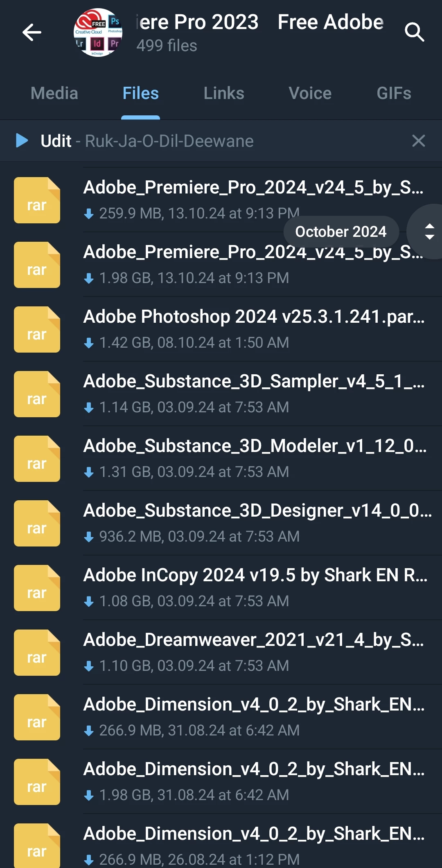Viewport: 442px width, 868px height.
Task: Open the channel profile picture
Action: coord(98,32)
